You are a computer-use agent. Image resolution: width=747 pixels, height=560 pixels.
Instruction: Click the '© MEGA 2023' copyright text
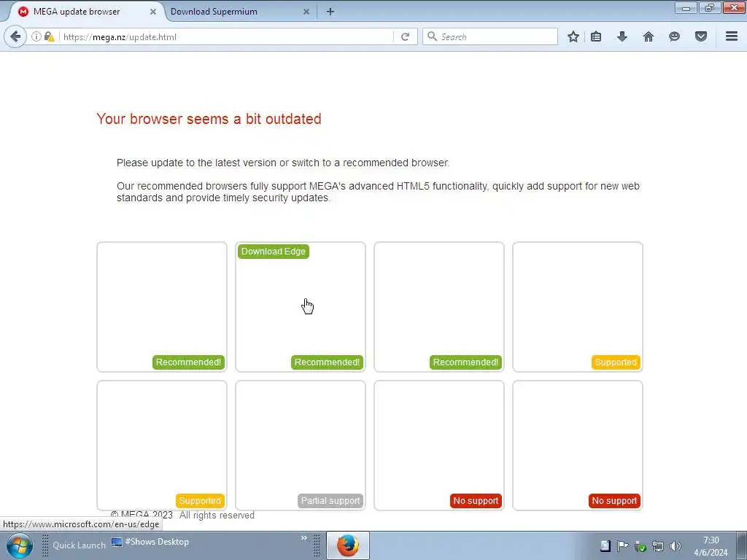pyautogui.click(x=142, y=516)
